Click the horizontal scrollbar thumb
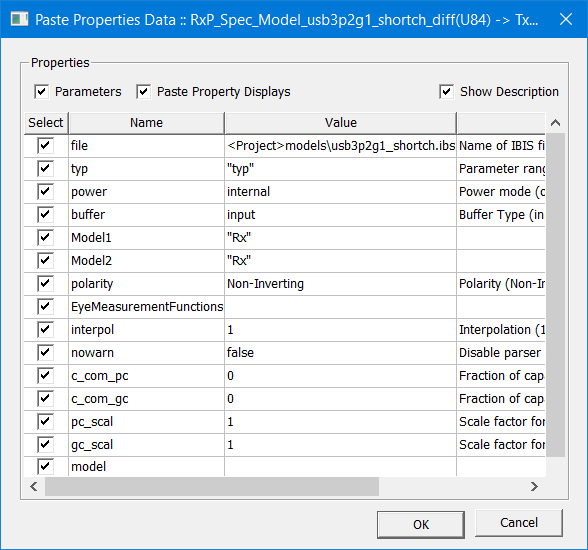This screenshot has height=550, width=588. (x=212, y=487)
